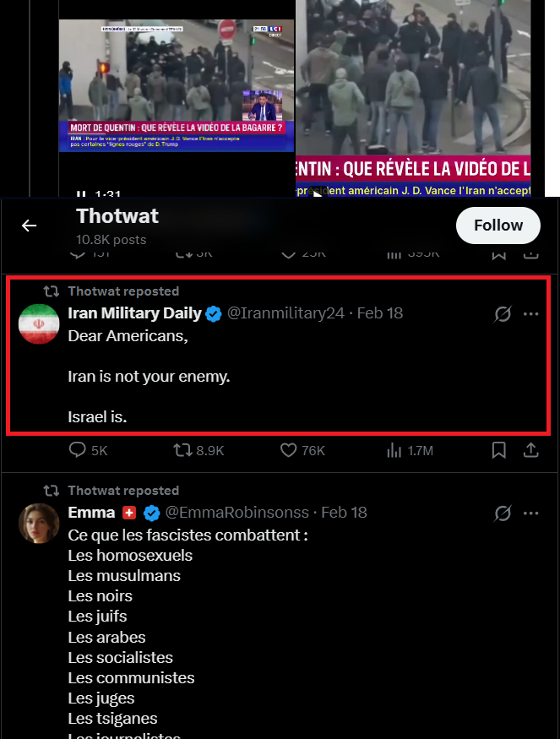Open Grok explain on Iran Military Daily post
560x739 pixels.
click(503, 314)
